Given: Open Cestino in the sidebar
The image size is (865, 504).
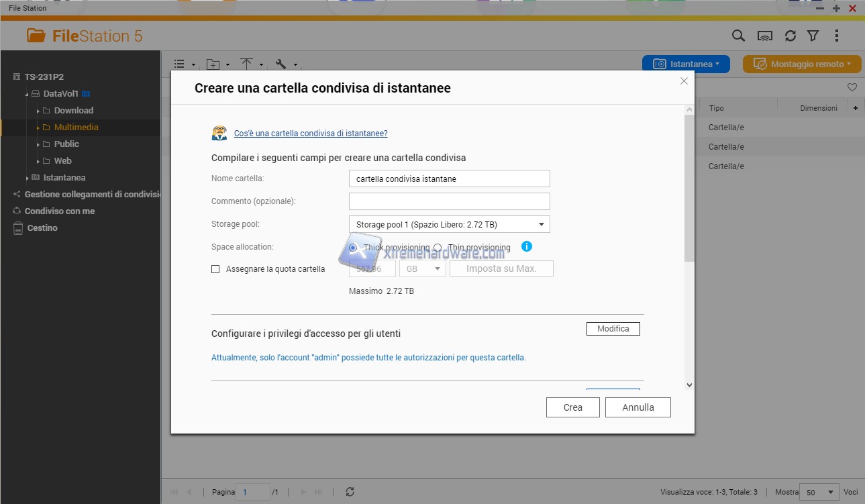Looking at the screenshot, I should pos(42,228).
